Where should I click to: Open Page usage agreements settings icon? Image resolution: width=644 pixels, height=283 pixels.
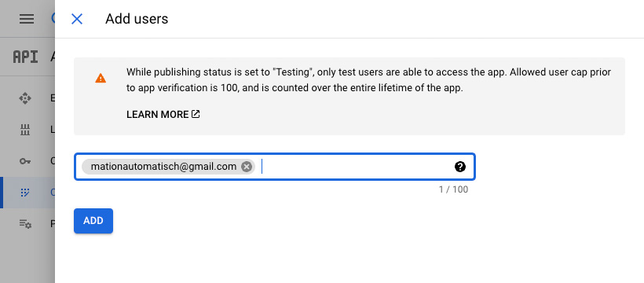click(x=25, y=224)
